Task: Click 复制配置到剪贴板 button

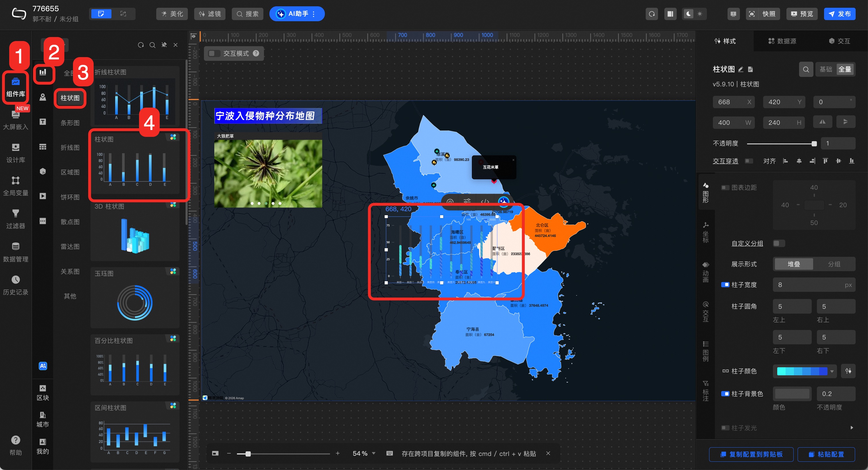Action: (x=751, y=454)
